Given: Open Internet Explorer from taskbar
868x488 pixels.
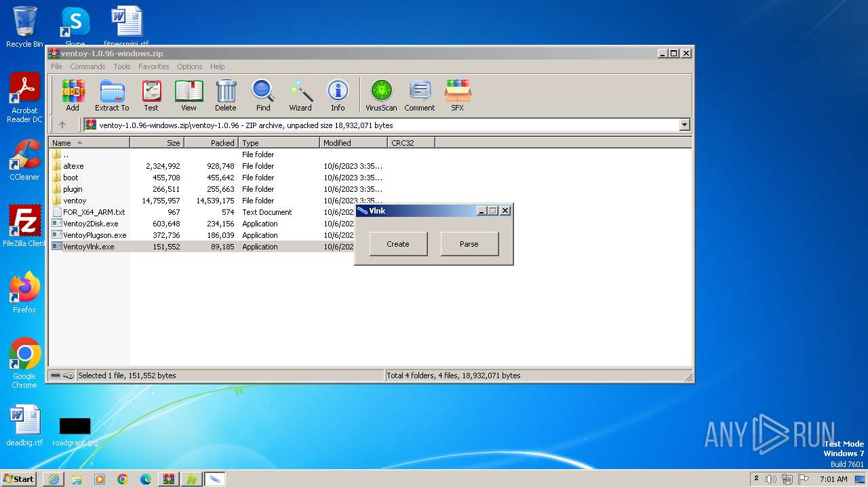Looking at the screenshot, I should point(54,479).
